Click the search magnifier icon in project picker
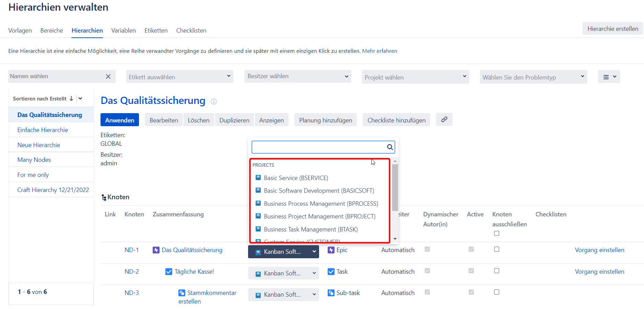 390,147
